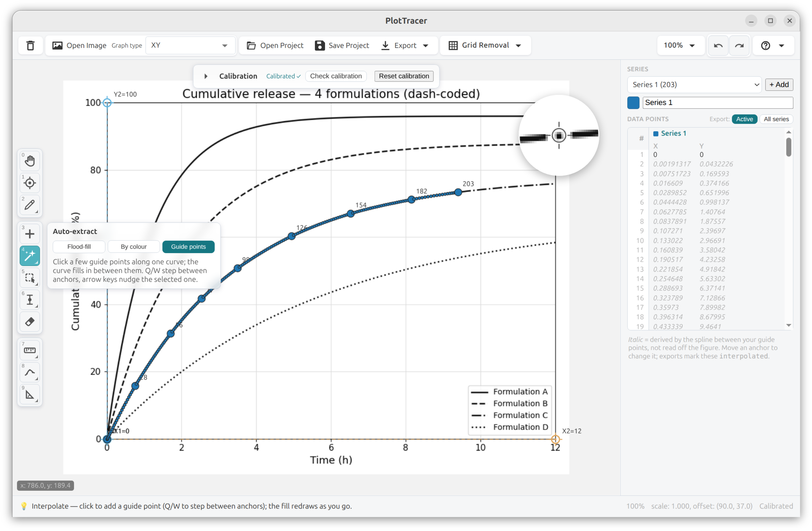
Task: Click the X2=12 calibration marker
Action: [x=555, y=439]
